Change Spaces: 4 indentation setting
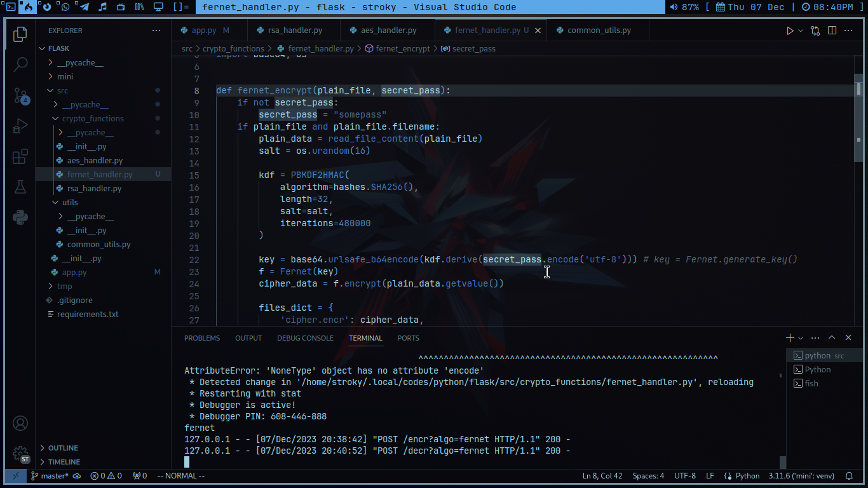The image size is (868, 488). 648,476
